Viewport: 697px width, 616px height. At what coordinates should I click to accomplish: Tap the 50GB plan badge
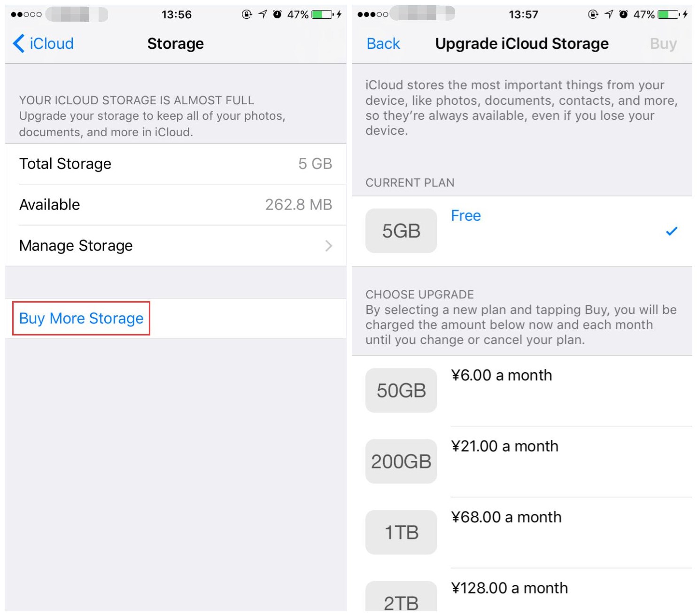[x=401, y=390]
